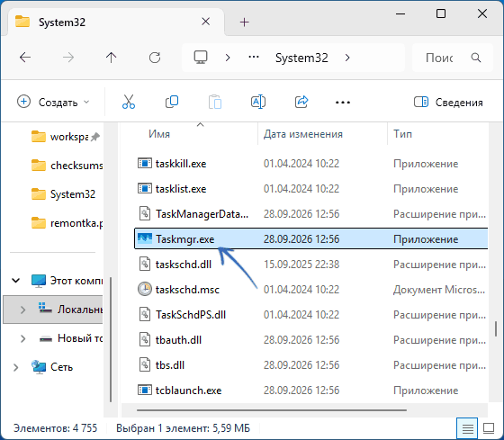Open chevron after System32 in address bar

[347, 58]
